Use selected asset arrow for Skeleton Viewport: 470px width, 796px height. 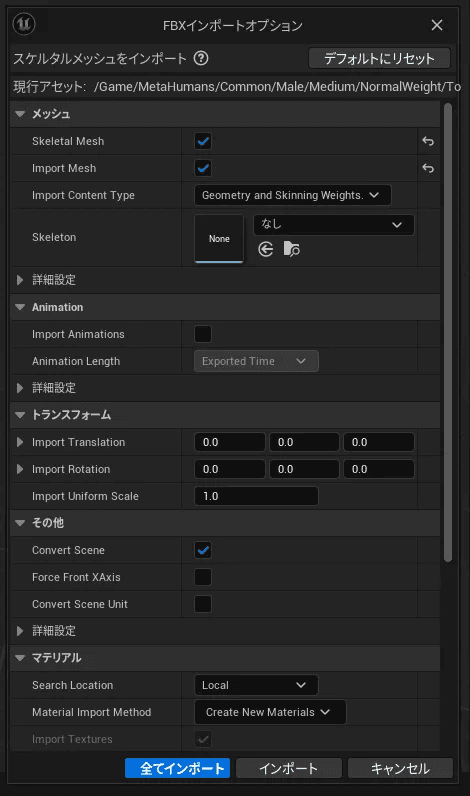pyautogui.click(x=266, y=249)
